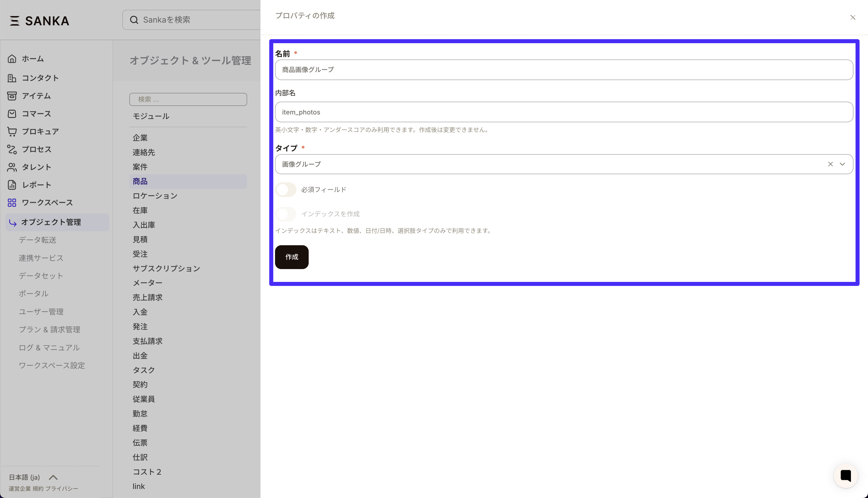Click the Report chart icon
The height and width of the screenshot is (498, 868).
click(12, 185)
